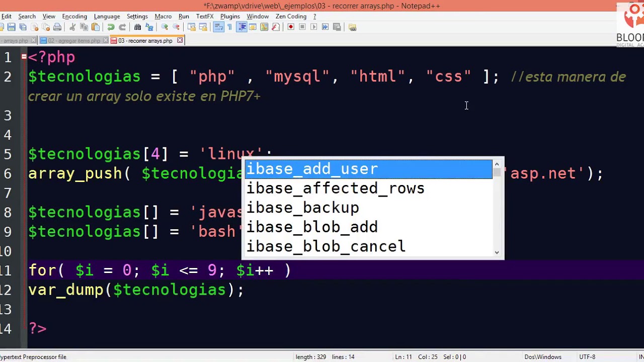Open the Language menu
644x362 pixels.
107,16
